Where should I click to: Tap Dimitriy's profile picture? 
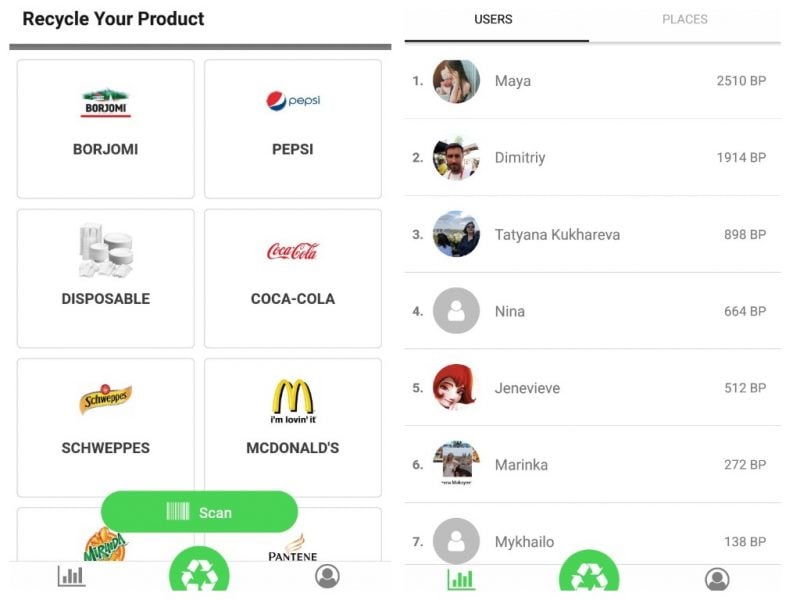point(456,158)
